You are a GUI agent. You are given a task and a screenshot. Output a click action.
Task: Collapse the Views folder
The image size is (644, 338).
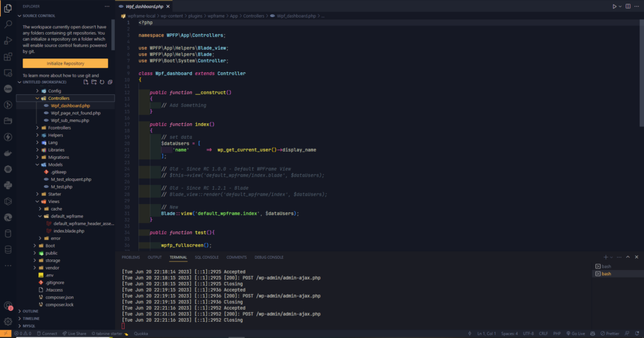click(x=53, y=202)
